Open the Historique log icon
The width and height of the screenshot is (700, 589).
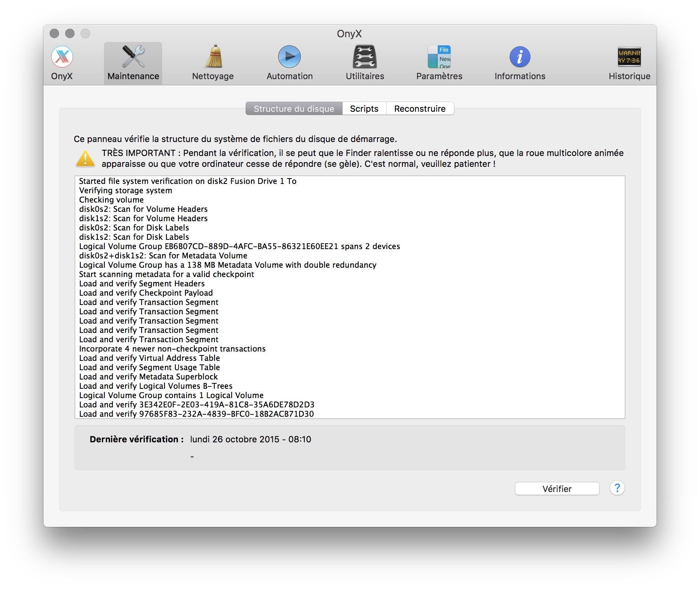[629, 57]
